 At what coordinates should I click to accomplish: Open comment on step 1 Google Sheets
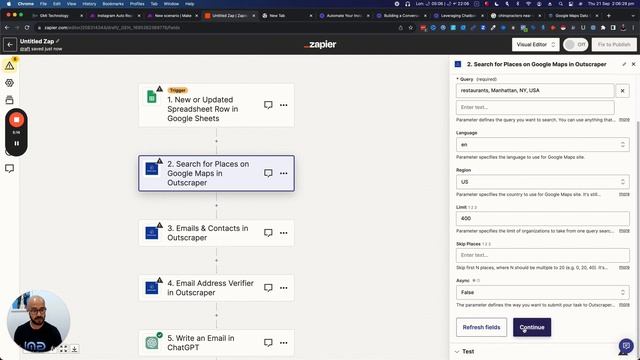tap(268, 105)
